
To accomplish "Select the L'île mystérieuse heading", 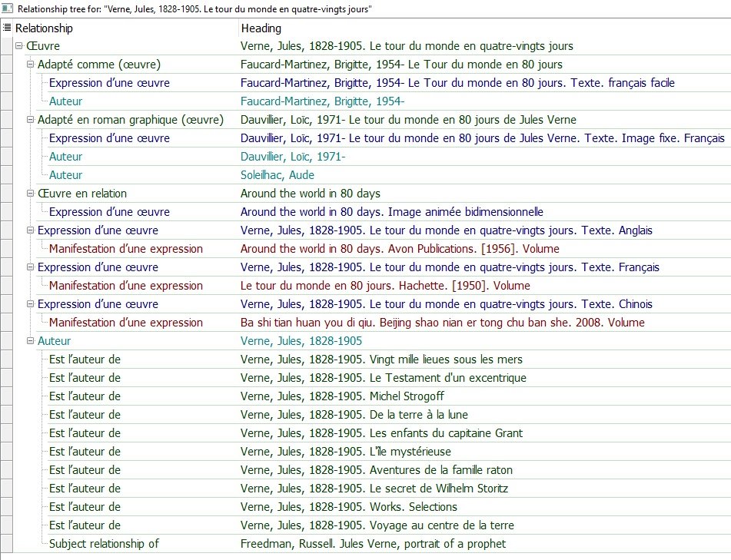I will tap(345, 452).
